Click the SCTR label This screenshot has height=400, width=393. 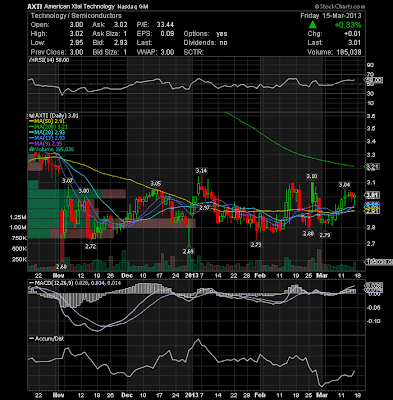coord(194,52)
